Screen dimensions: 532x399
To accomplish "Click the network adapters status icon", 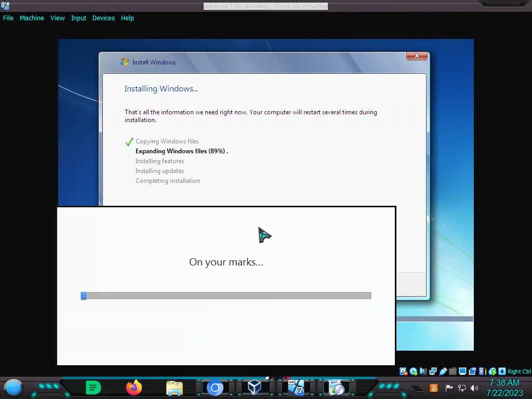I will coord(433,371).
